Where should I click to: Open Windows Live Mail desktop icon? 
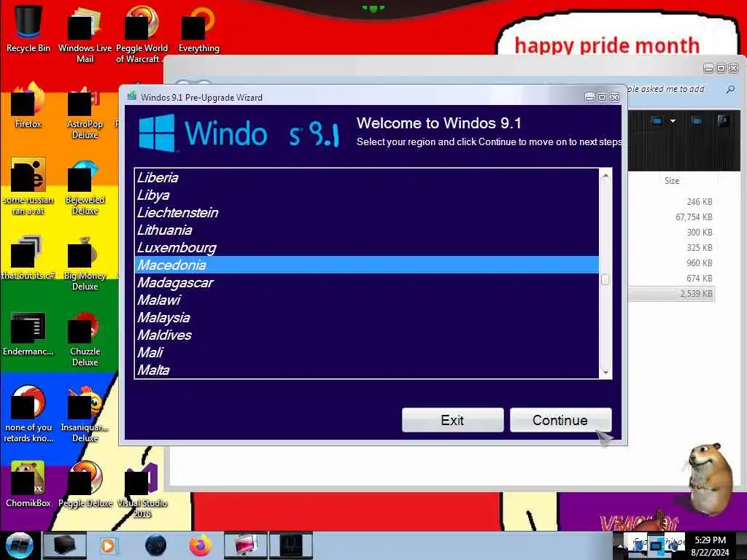click(x=85, y=34)
